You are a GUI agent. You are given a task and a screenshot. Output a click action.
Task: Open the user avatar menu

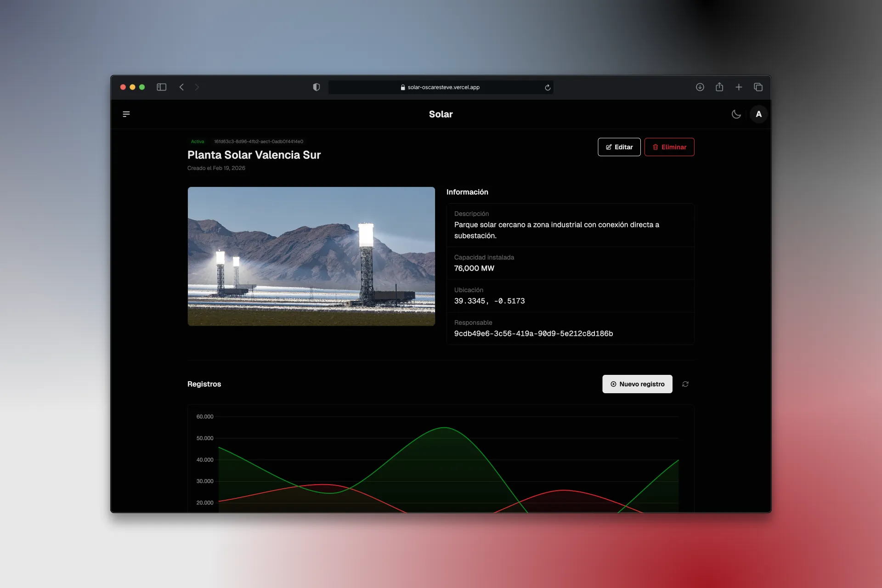tap(758, 114)
